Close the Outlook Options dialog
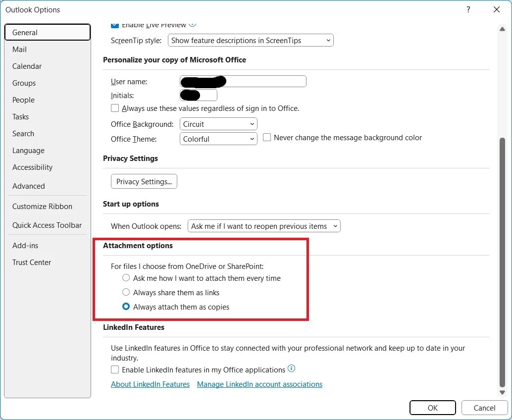This screenshot has height=420, width=512. (x=497, y=9)
